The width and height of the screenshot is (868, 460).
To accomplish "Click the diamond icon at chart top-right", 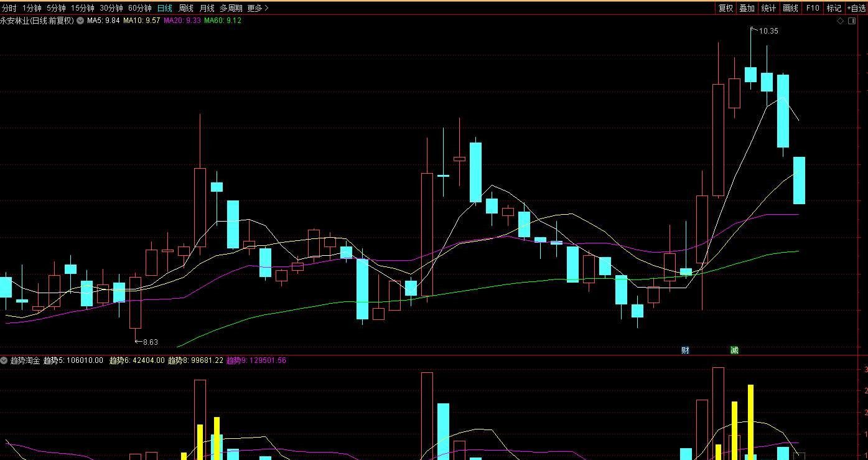I will pyautogui.click(x=840, y=21).
